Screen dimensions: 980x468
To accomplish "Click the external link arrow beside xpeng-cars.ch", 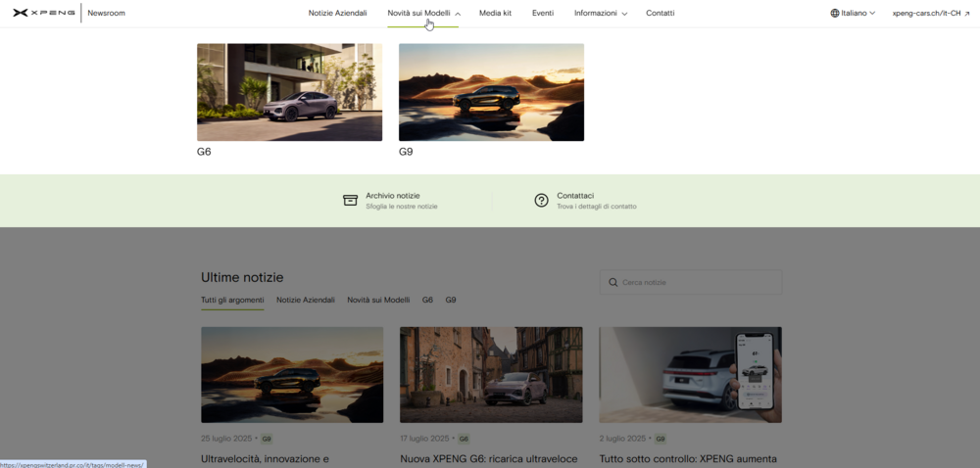I will tap(965, 14).
